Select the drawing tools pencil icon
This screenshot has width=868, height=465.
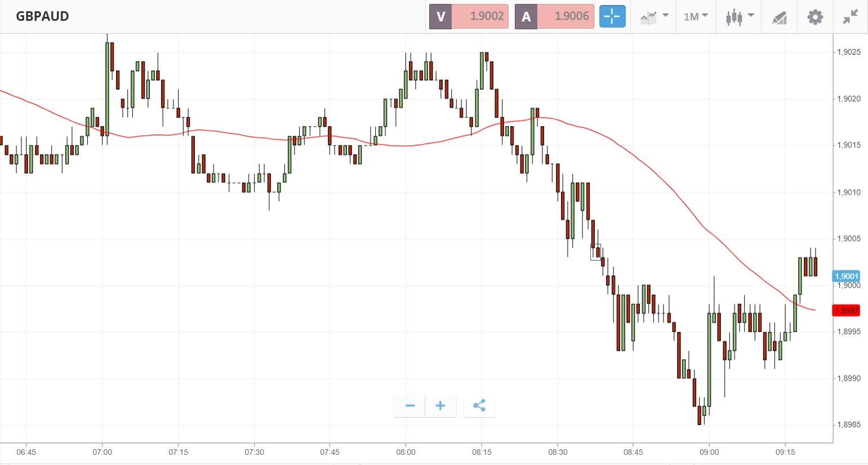779,17
